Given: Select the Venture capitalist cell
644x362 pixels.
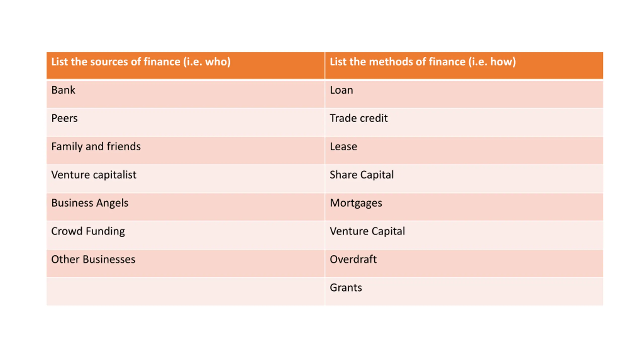Looking at the screenshot, I should [x=185, y=179].
